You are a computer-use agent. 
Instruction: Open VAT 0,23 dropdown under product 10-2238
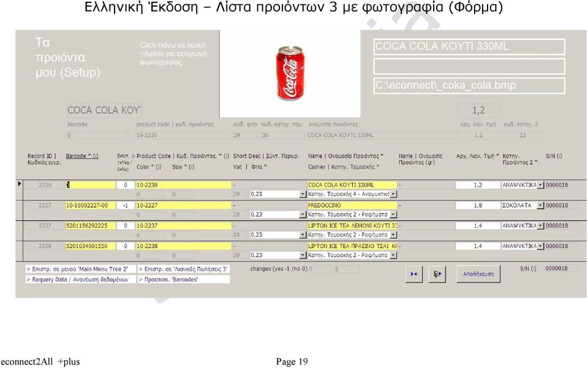pos(303,255)
